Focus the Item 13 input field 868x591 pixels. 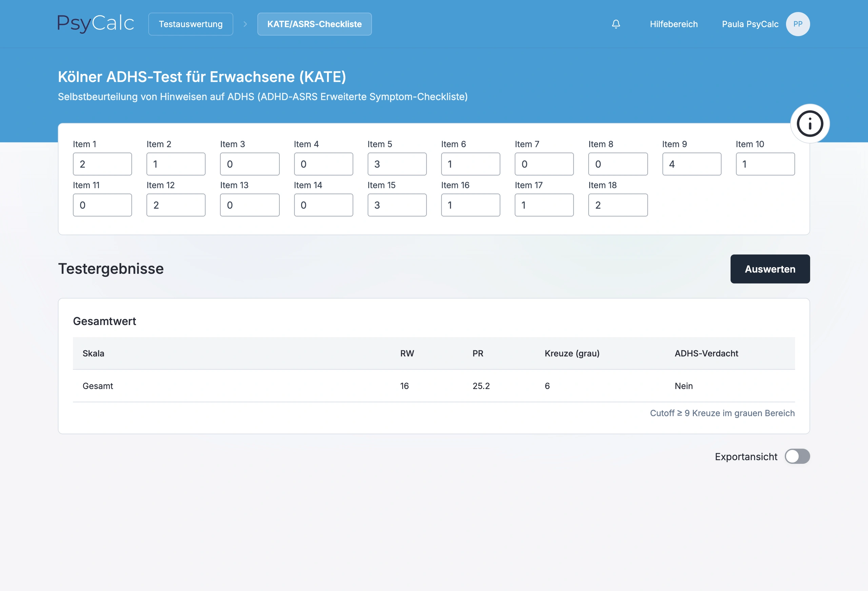coord(250,205)
